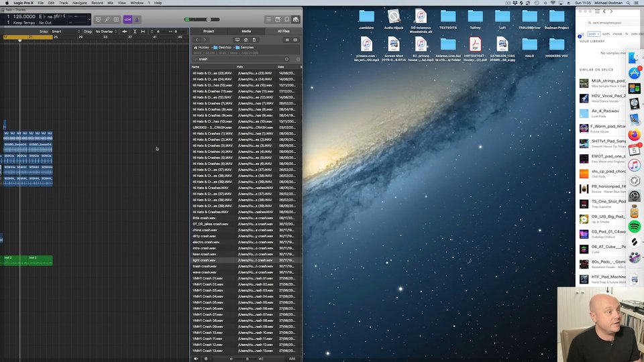Image resolution: width=644 pixels, height=362 pixels.
Task: Toggle the horizontal auto zoom button
Action: 143,32
